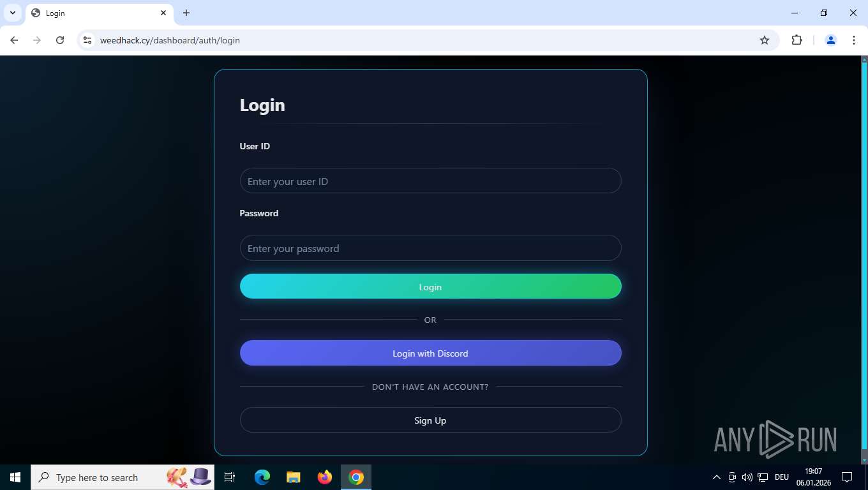
Task: Click the Sign Up button
Action: pos(430,420)
